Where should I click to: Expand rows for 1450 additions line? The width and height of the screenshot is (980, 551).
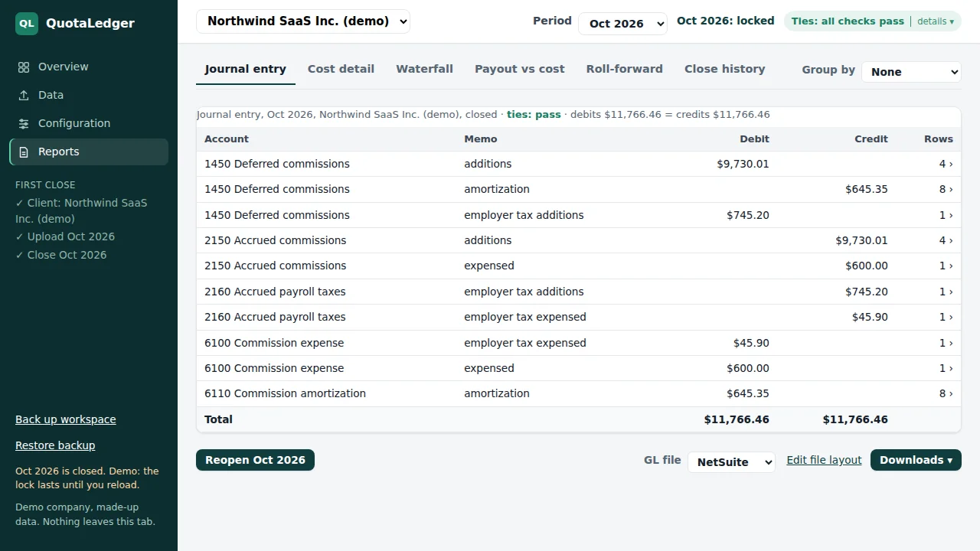(x=946, y=164)
